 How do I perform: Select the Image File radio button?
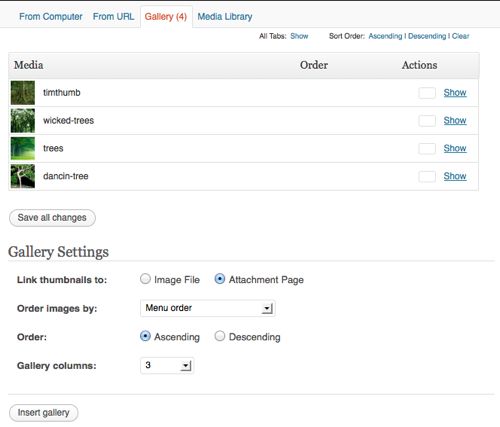point(145,279)
